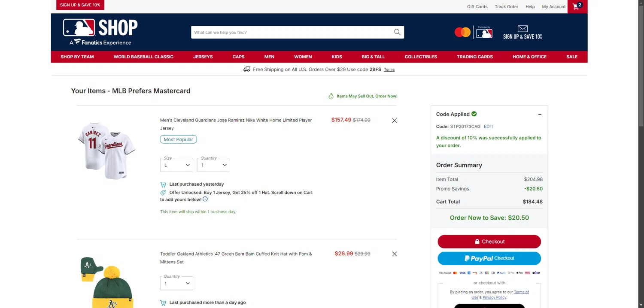Open the jersey Quantity dropdown
Image resolution: width=644 pixels, height=308 pixels.
[x=213, y=165]
